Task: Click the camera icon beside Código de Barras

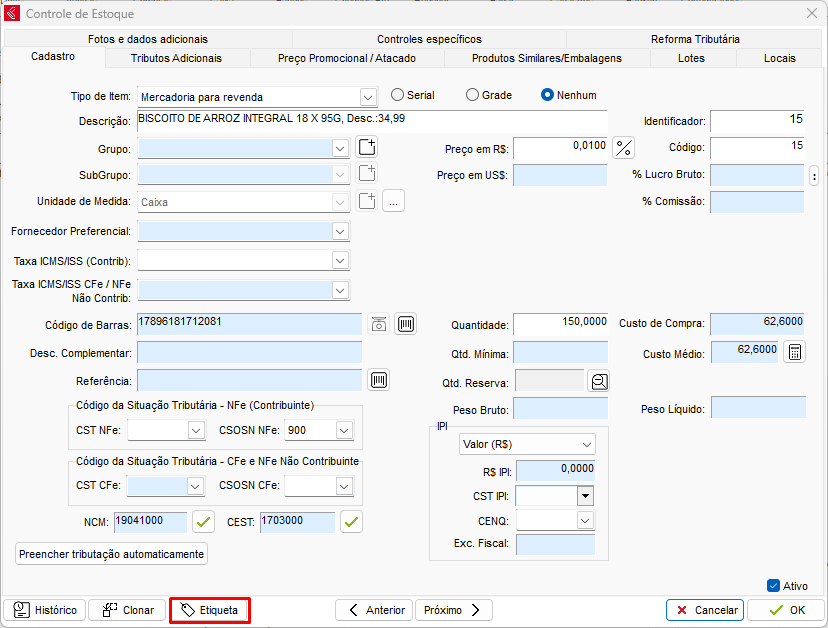Action: 379,324
